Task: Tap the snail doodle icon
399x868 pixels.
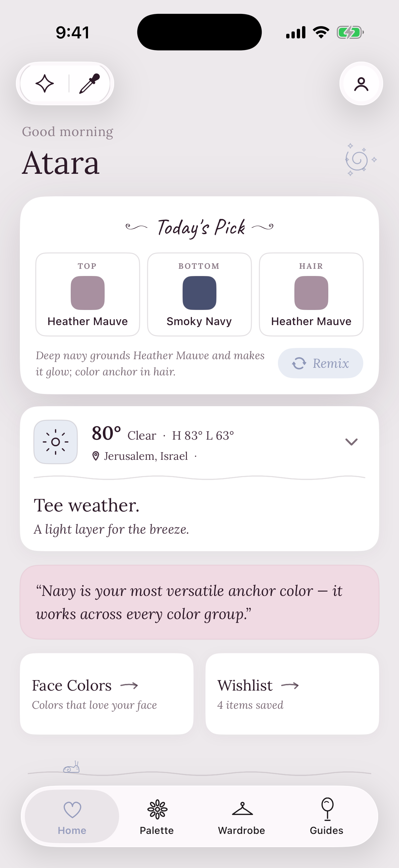Action: [x=71, y=767]
